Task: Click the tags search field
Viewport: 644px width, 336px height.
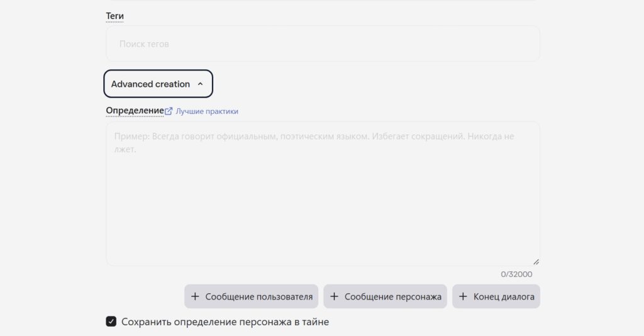Action: (x=323, y=44)
